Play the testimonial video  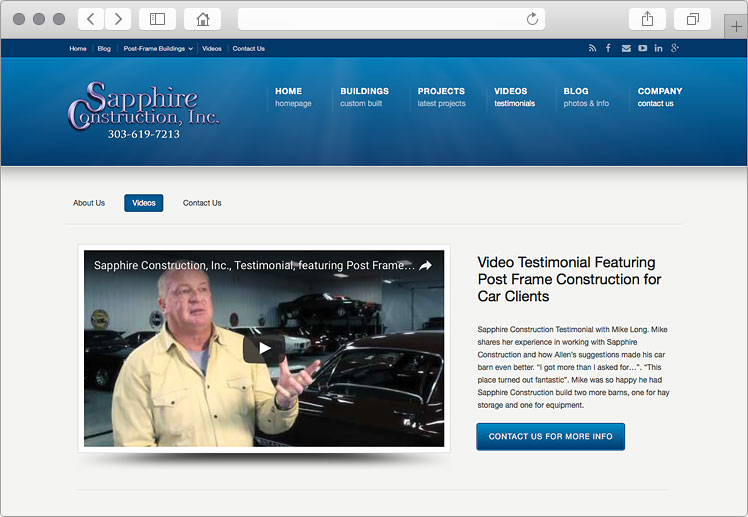(264, 349)
